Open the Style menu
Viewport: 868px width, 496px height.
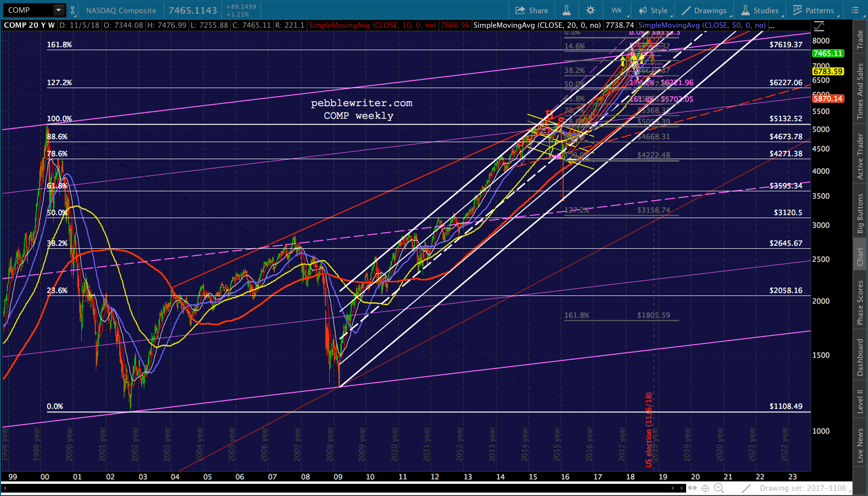654,10
